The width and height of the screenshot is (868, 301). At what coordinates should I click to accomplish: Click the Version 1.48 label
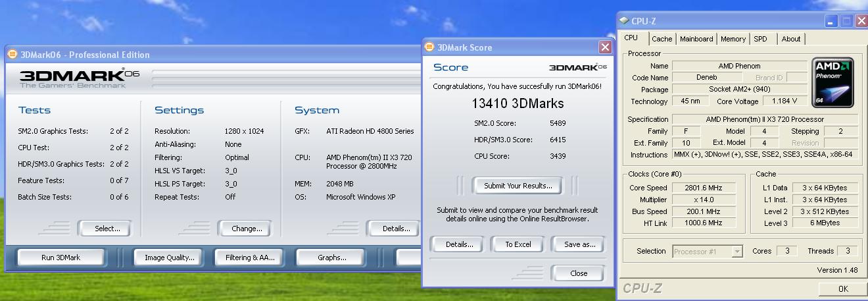(x=838, y=270)
